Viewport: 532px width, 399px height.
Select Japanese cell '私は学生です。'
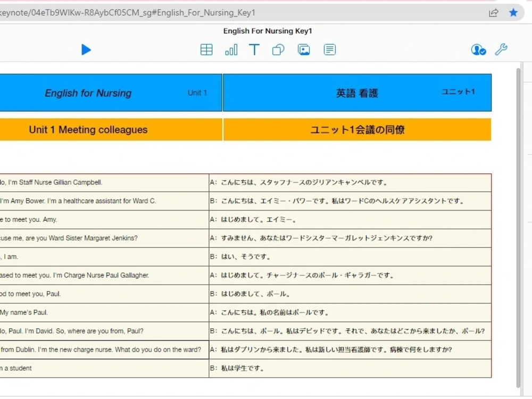click(x=350, y=369)
